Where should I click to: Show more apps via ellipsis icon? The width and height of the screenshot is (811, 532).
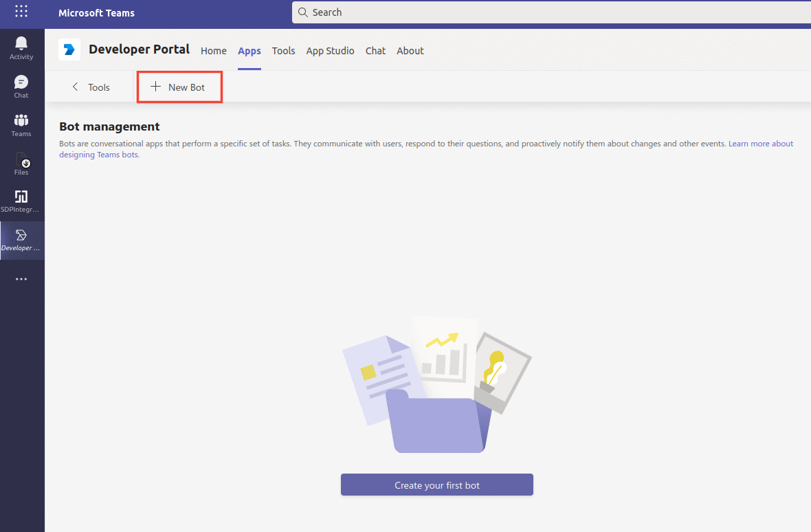21,279
